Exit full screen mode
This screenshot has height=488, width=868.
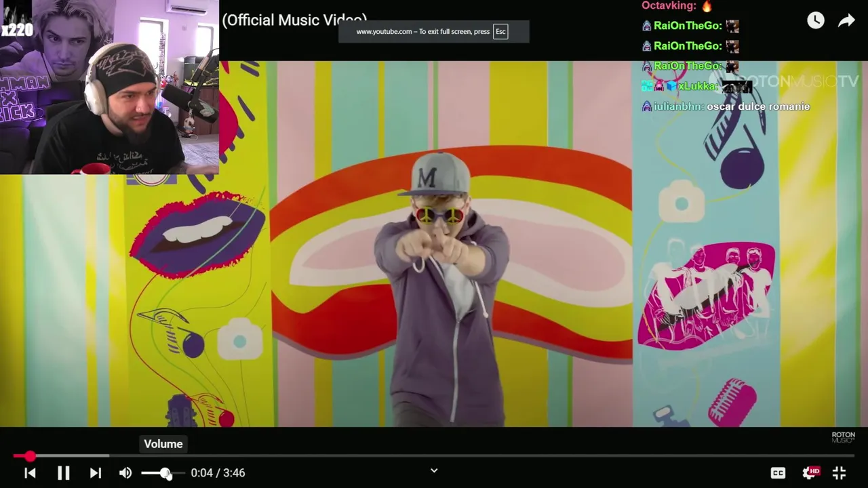839,473
